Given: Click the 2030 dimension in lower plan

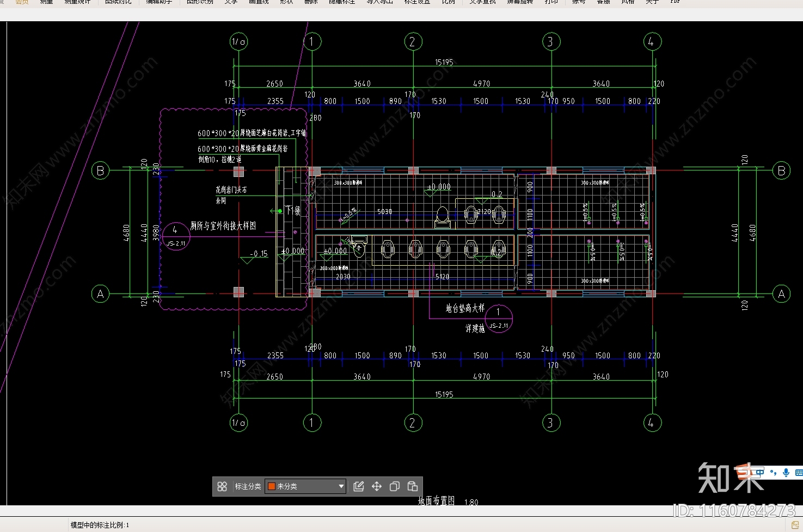Looking at the screenshot, I should pyautogui.click(x=343, y=277).
